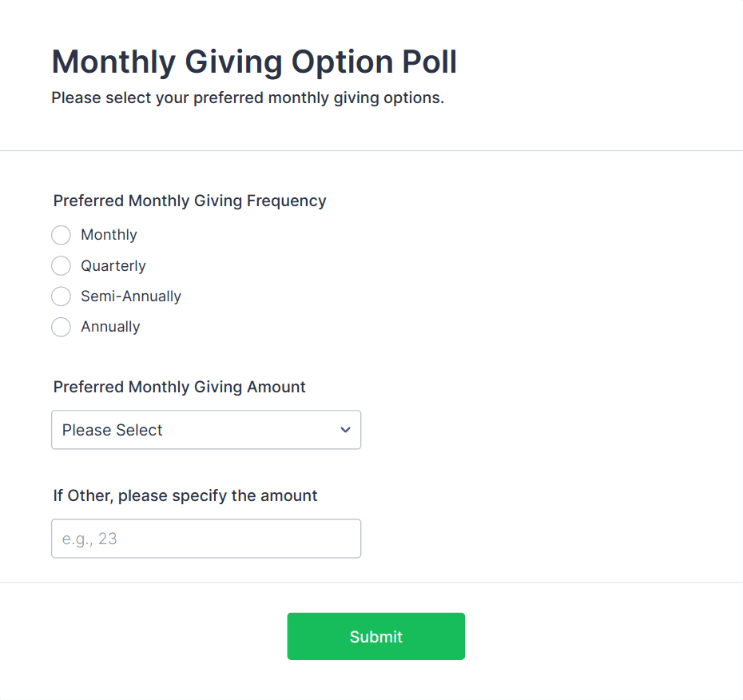Click the 'Quarterly' option label text
Image resolution: width=743 pixels, height=700 pixels.
tap(113, 265)
